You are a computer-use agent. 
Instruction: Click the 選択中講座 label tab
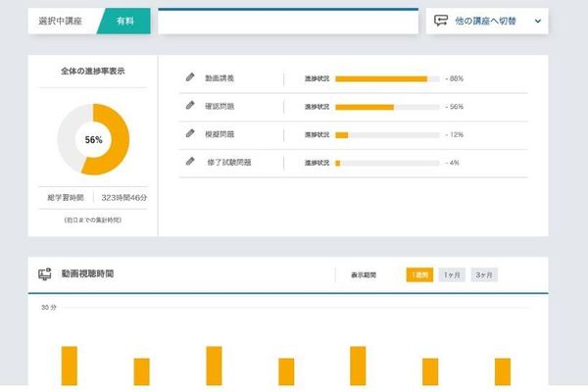[x=61, y=21]
